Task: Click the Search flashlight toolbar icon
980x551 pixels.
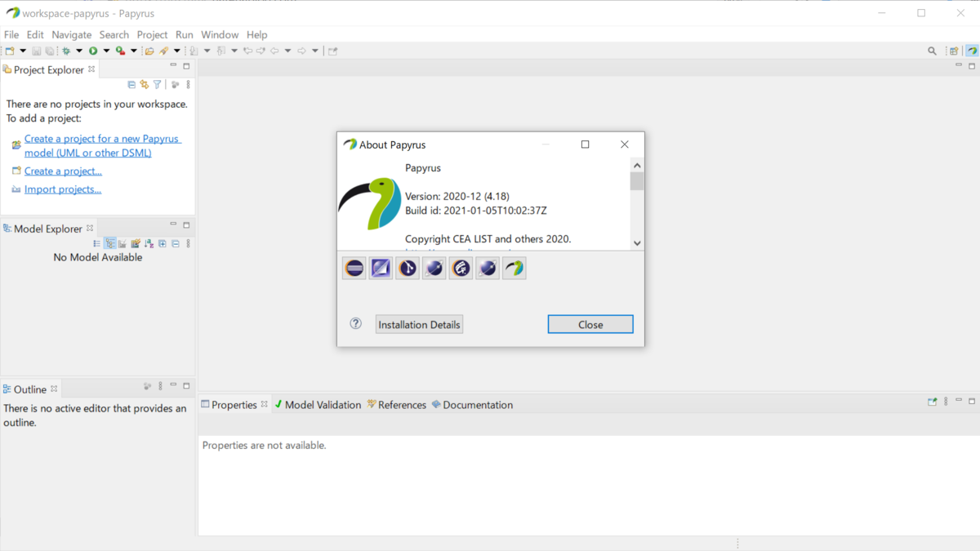Action: (163, 51)
